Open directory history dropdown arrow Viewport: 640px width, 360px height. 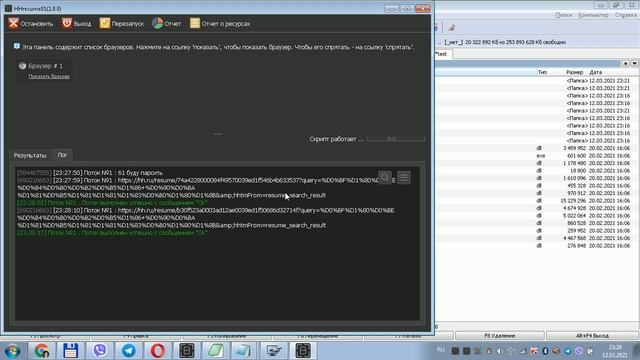coord(634,63)
